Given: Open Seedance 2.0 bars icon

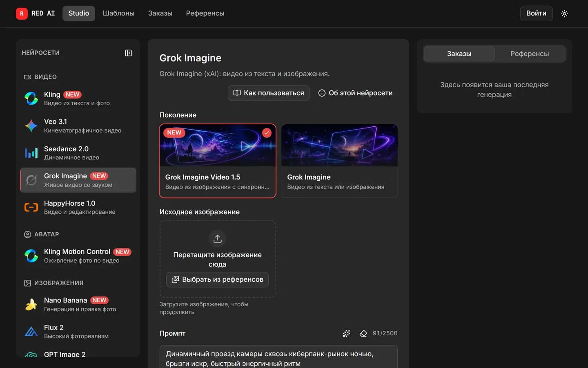Looking at the screenshot, I should [31, 153].
